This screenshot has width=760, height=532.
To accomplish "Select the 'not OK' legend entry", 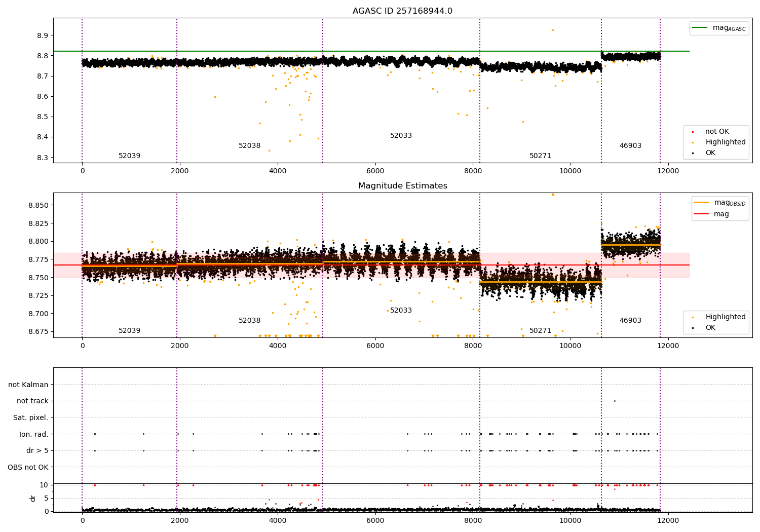I will click(717, 132).
